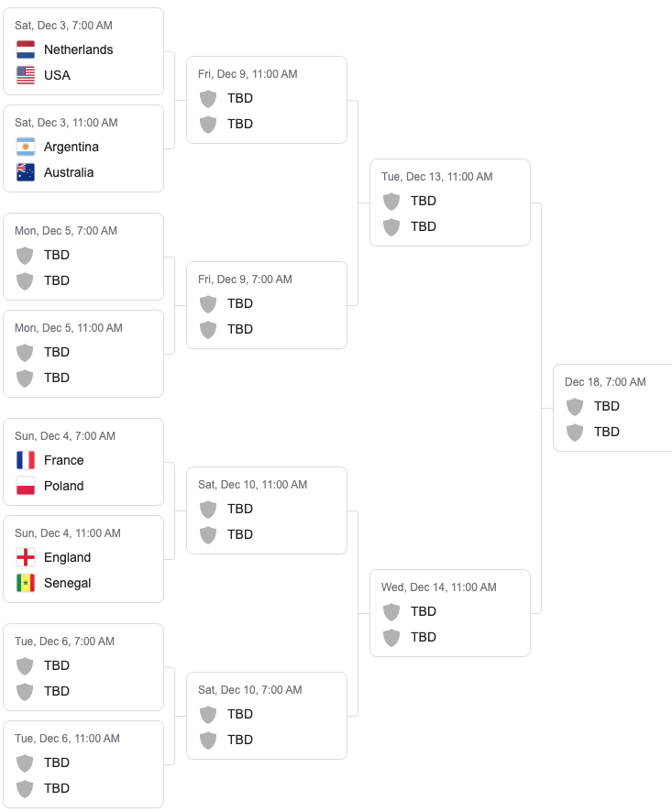Click the Netherlands flag icon

click(26, 49)
